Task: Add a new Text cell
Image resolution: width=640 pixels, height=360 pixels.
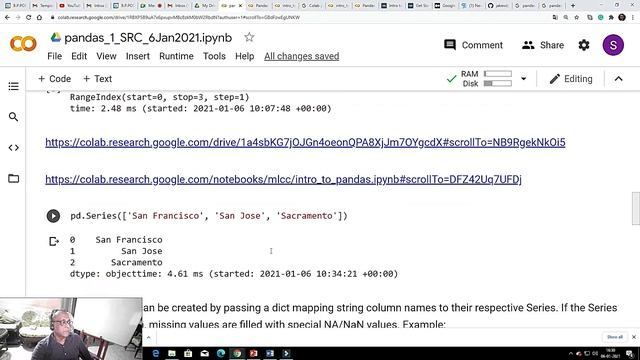Action: point(97,79)
